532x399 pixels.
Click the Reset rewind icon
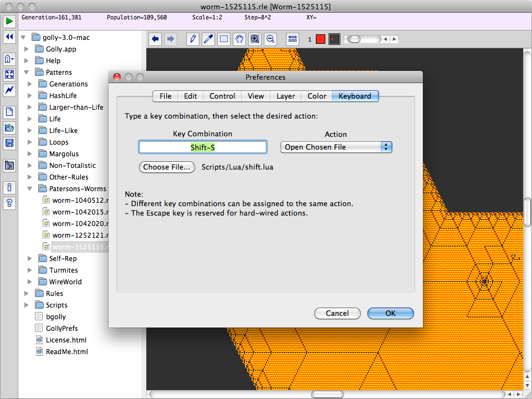(9, 37)
